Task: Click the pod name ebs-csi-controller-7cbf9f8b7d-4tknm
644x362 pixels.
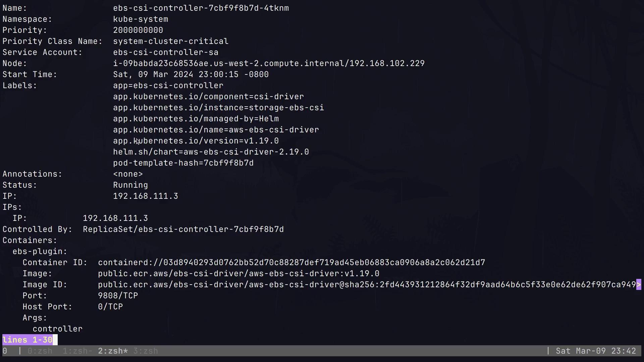Action: [201, 8]
